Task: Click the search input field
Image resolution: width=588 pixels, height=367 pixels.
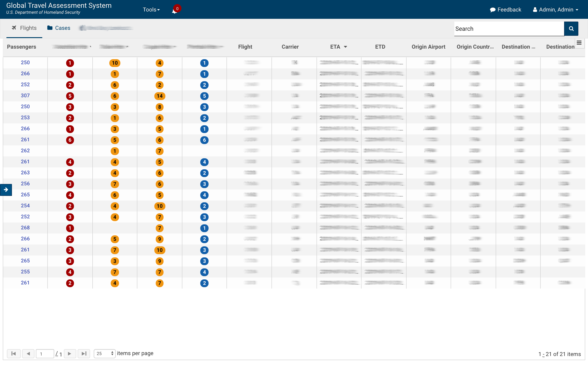Action: (x=509, y=29)
